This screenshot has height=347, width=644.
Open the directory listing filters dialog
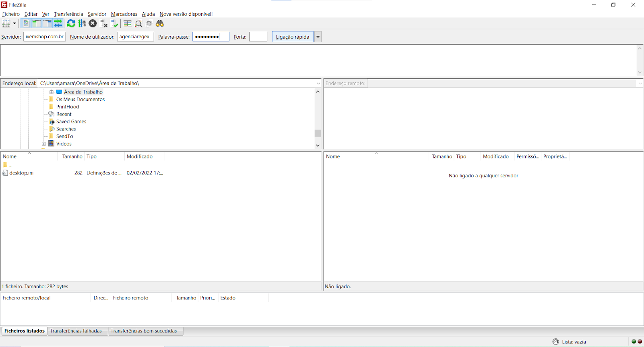click(128, 23)
